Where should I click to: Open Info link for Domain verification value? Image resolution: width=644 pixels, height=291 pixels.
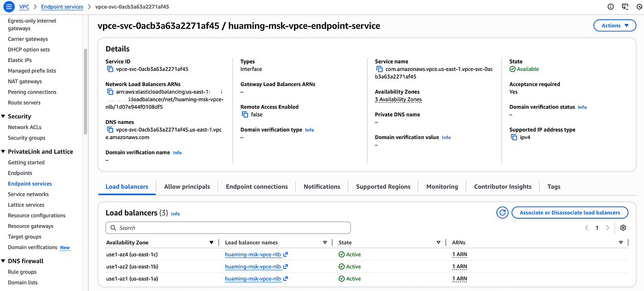[x=446, y=137]
